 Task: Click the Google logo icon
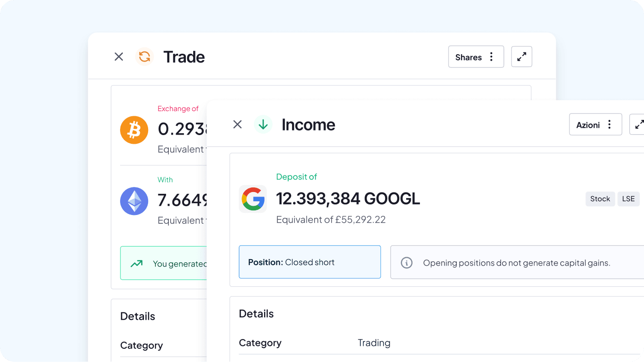point(253,199)
